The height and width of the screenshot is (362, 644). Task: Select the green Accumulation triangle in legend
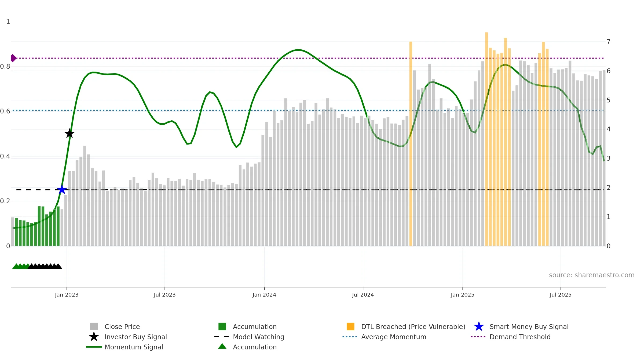click(x=222, y=346)
